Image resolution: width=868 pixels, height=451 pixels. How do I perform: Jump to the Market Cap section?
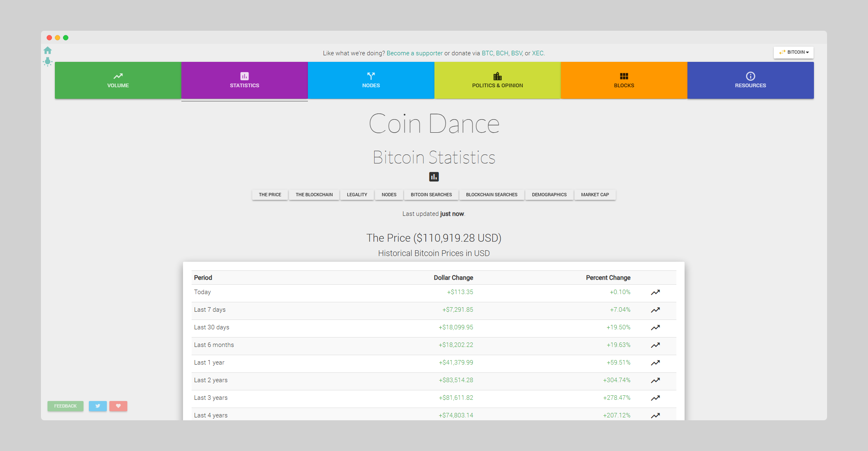595,195
